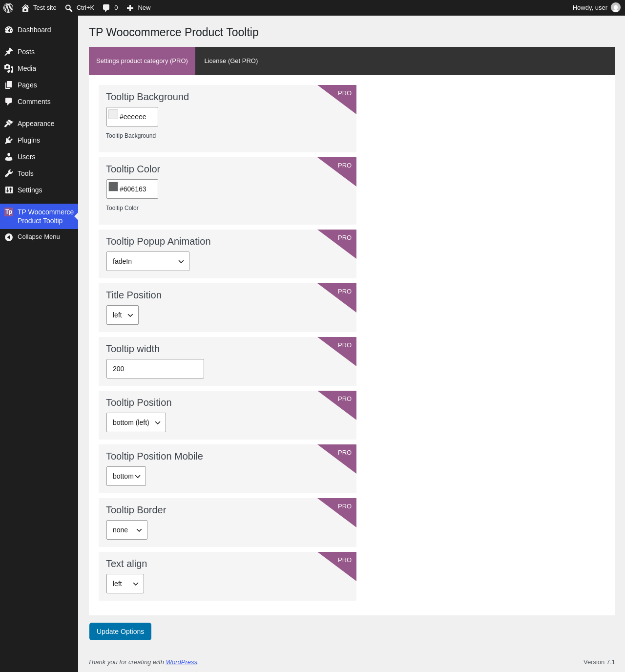The image size is (625, 672).
Task: Open the Tooltip Border dropdown
Action: 127,530
